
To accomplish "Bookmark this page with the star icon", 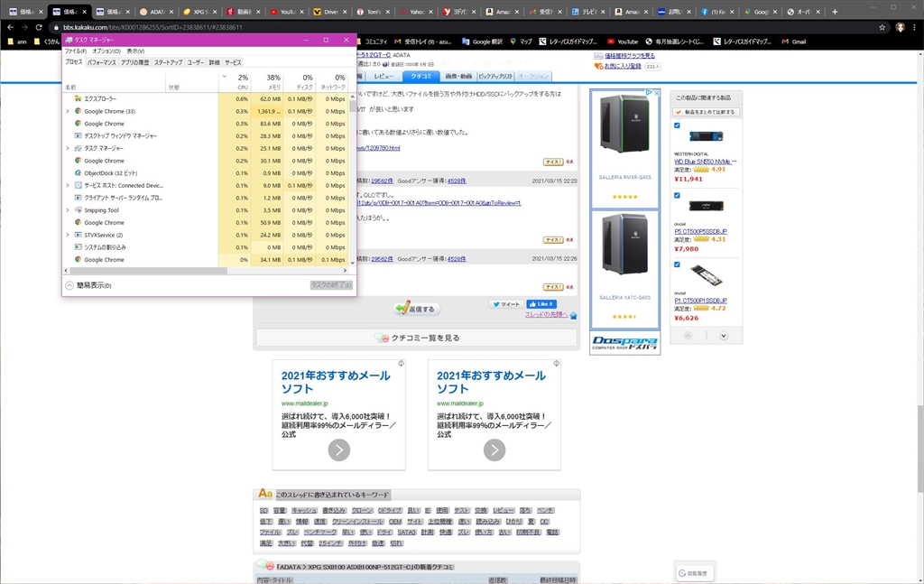I will click(882, 27).
